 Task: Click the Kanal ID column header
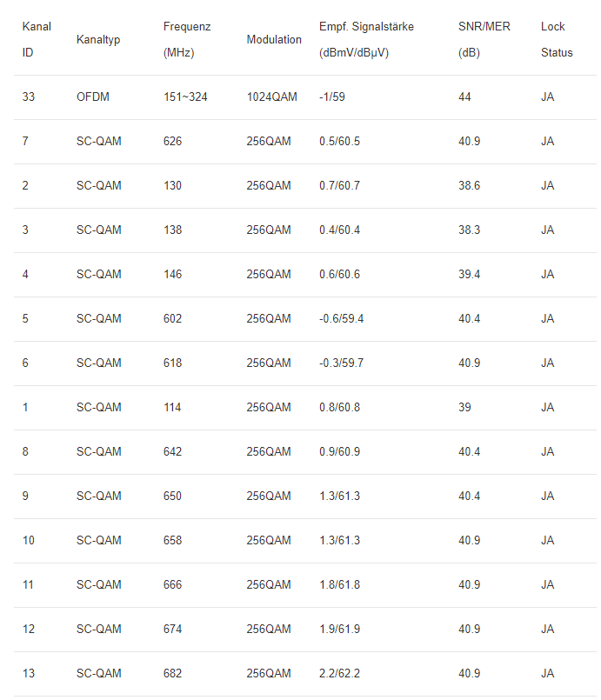pos(37,39)
